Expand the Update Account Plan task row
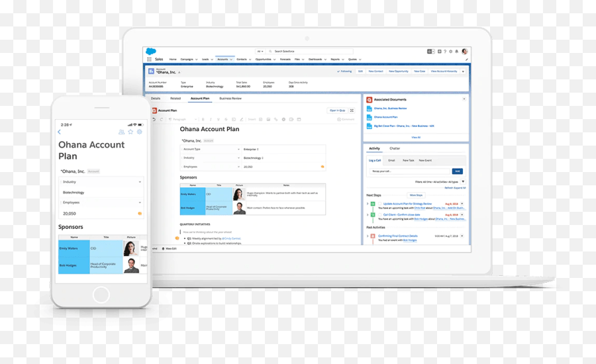This screenshot has width=596, height=364. point(368,204)
